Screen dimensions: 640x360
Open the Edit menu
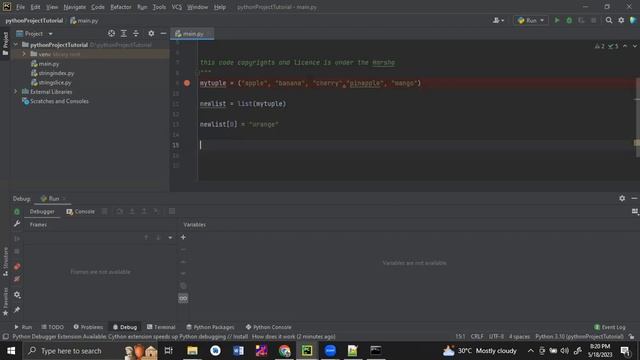(35, 7)
